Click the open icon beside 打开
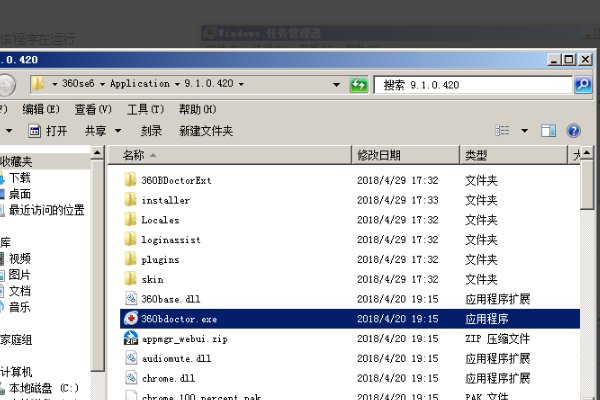The width and height of the screenshot is (600, 400). [x=34, y=131]
